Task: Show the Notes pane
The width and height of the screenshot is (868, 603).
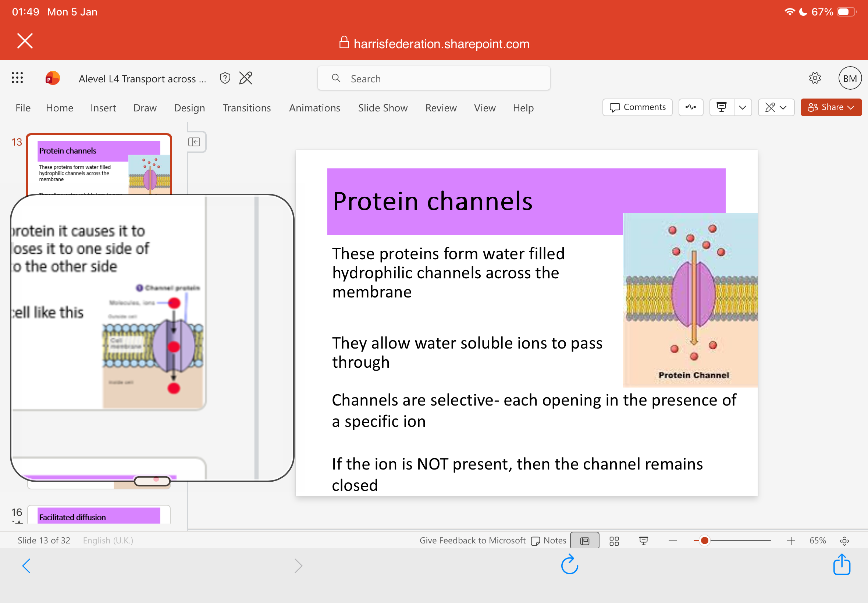Action: [549, 540]
